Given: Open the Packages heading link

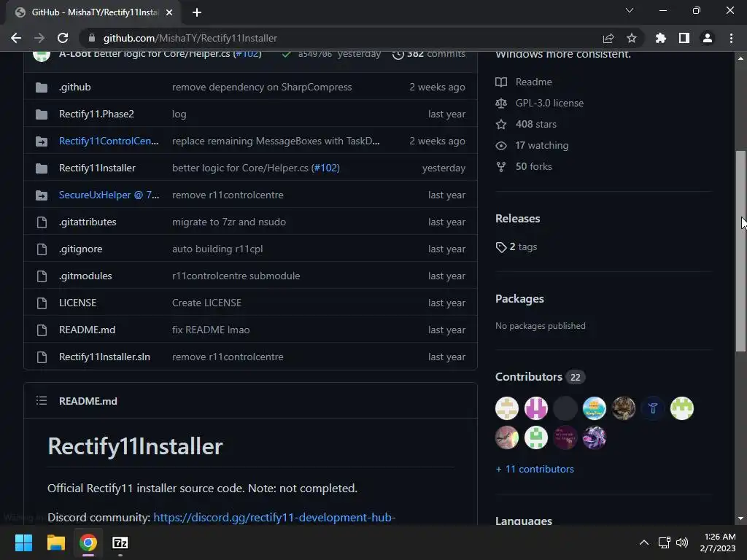Looking at the screenshot, I should pos(519,298).
